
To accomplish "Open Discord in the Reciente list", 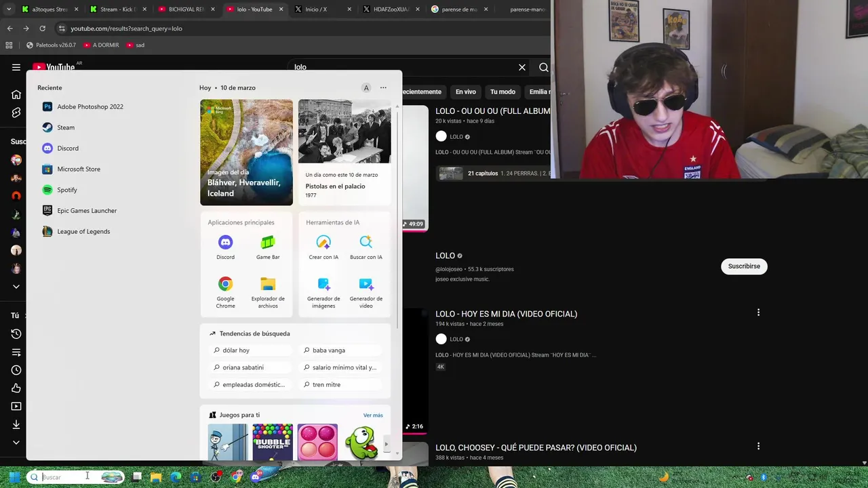I will click(60, 148).
